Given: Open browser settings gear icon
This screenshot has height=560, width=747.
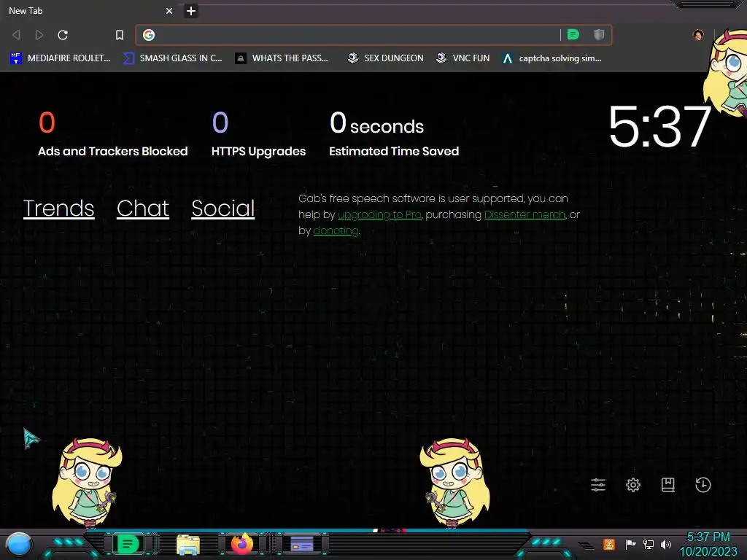Looking at the screenshot, I should click(633, 485).
